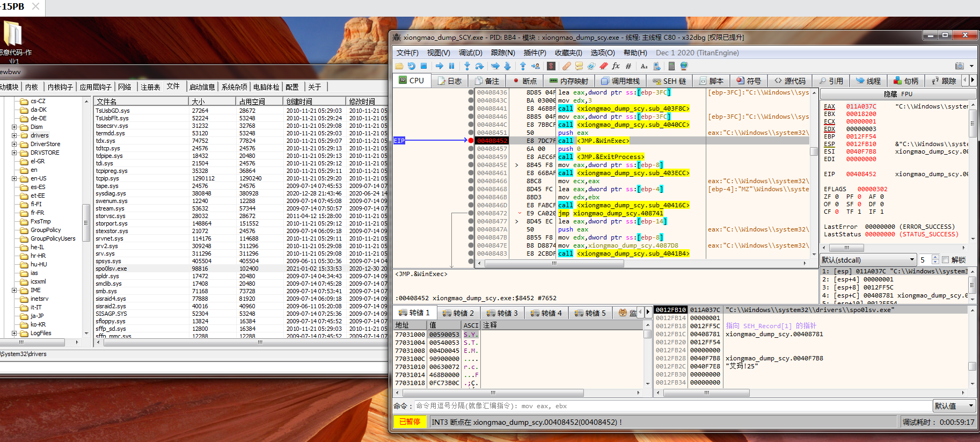Toggle breakpoint dot at address 00408461
Screen dimensions: 980x442
[x=471, y=173]
